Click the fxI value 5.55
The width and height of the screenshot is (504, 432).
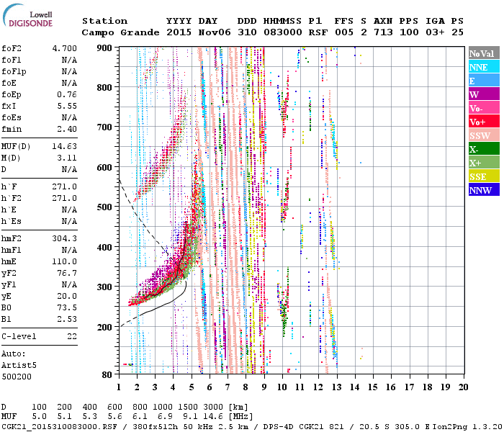coord(67,107)
